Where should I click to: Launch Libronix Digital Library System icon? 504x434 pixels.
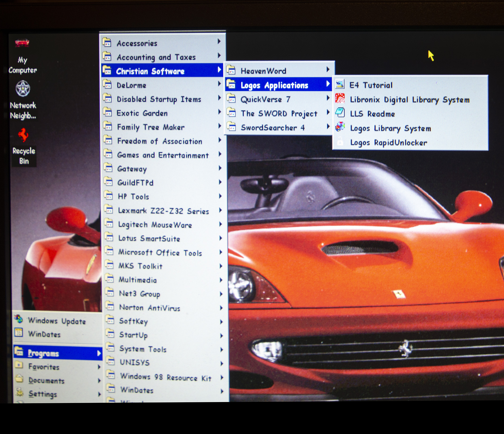click(x=340, y=98)
